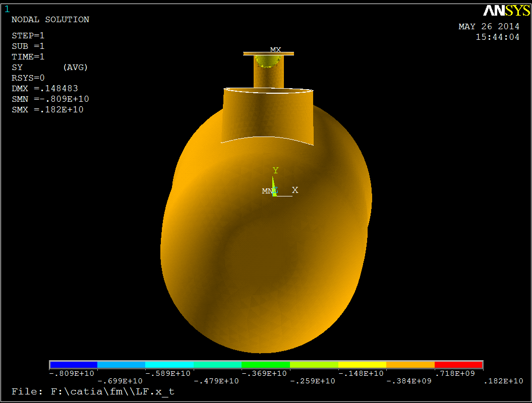532x403 pixels.
Task: Select the red legend color band
Action: 458,365
